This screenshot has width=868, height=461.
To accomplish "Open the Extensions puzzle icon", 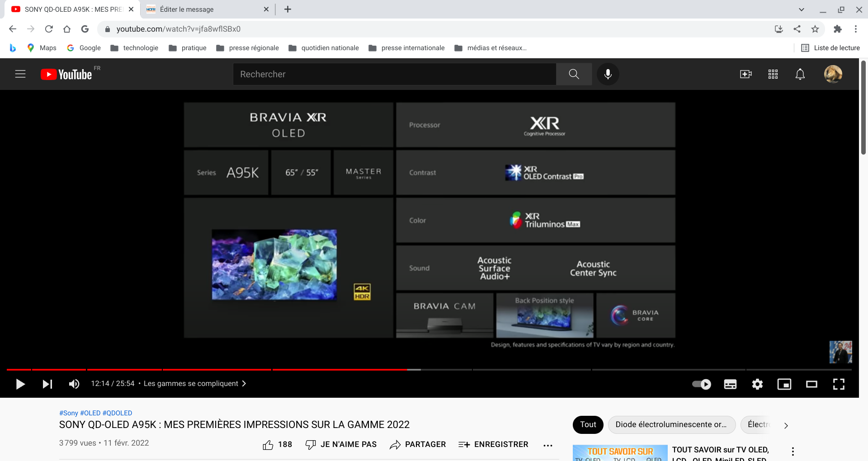I will click(838, 29).
